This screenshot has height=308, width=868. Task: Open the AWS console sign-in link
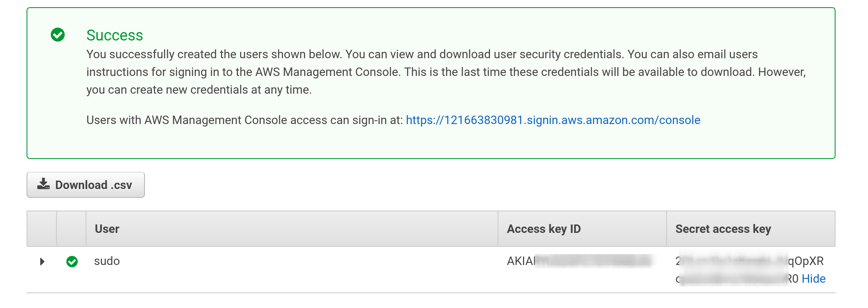coord(553,120)
